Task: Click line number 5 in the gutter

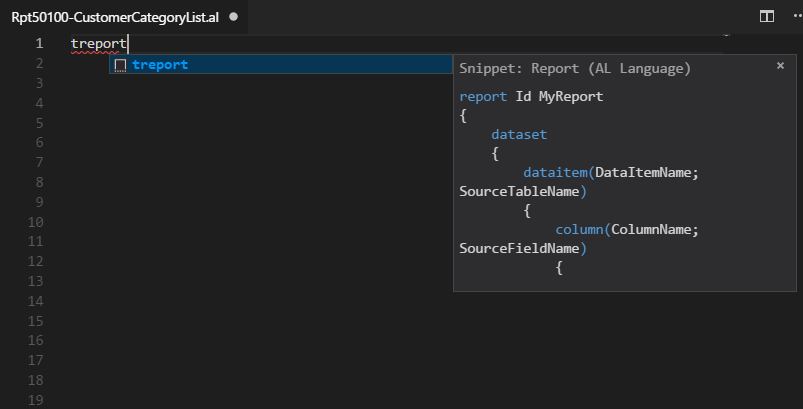Action: tap(39, 123)
